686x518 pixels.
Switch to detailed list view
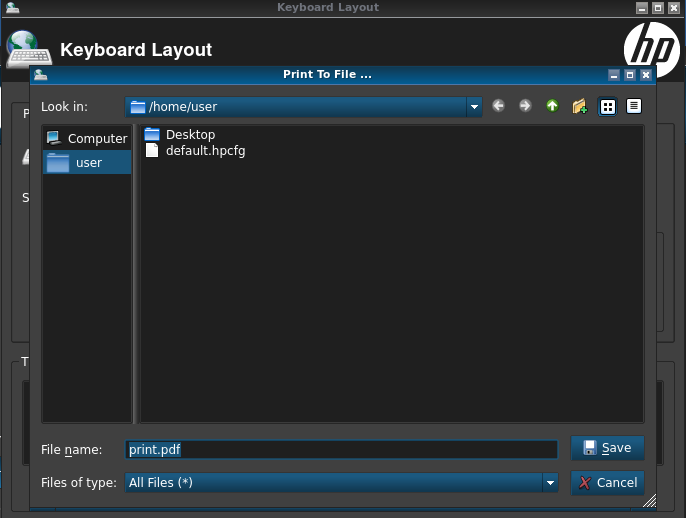[x=634, y=106]
